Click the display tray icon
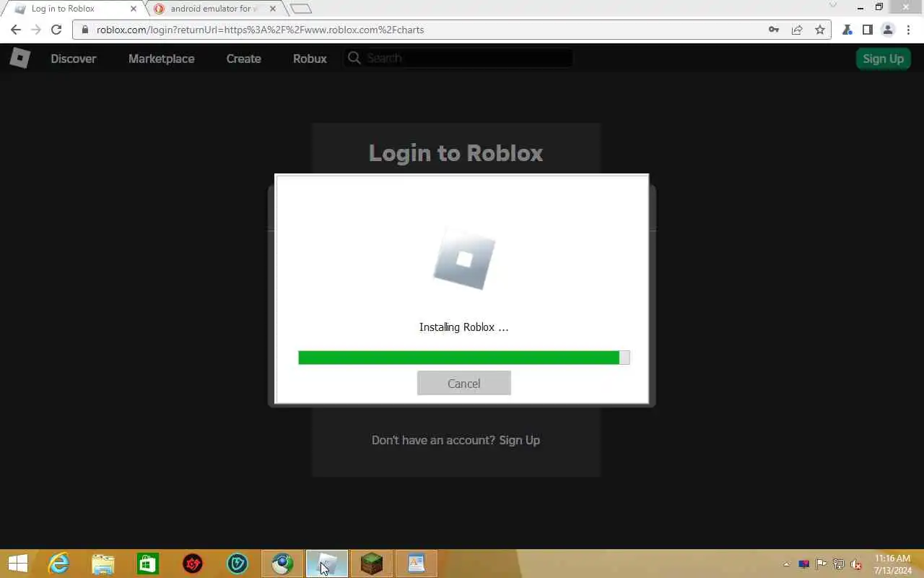The width and height of the screenshot is (924, 578). 804,564
